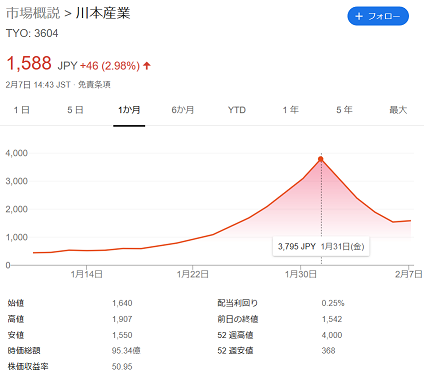Click the 1月30日 axis label
This screenshot has height=375, width=424.
(x=301, y=274)
